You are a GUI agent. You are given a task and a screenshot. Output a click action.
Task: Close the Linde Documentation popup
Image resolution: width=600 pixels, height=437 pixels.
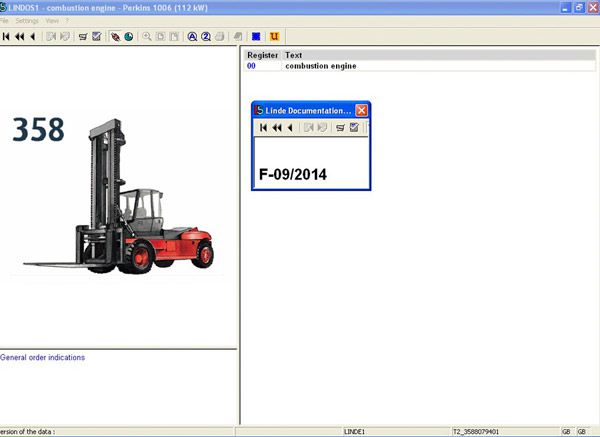click(x=361, y=111)
